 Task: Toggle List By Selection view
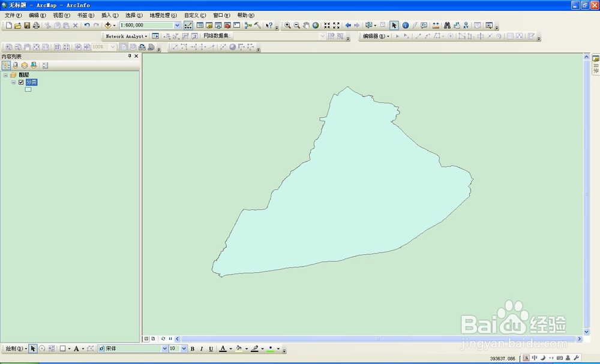click(x=34, y=65)
